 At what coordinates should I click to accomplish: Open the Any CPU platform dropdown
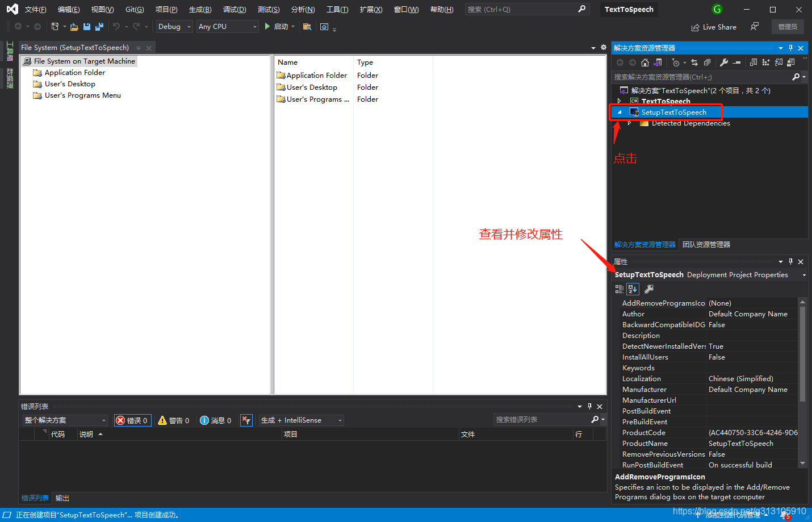(228, 27)
